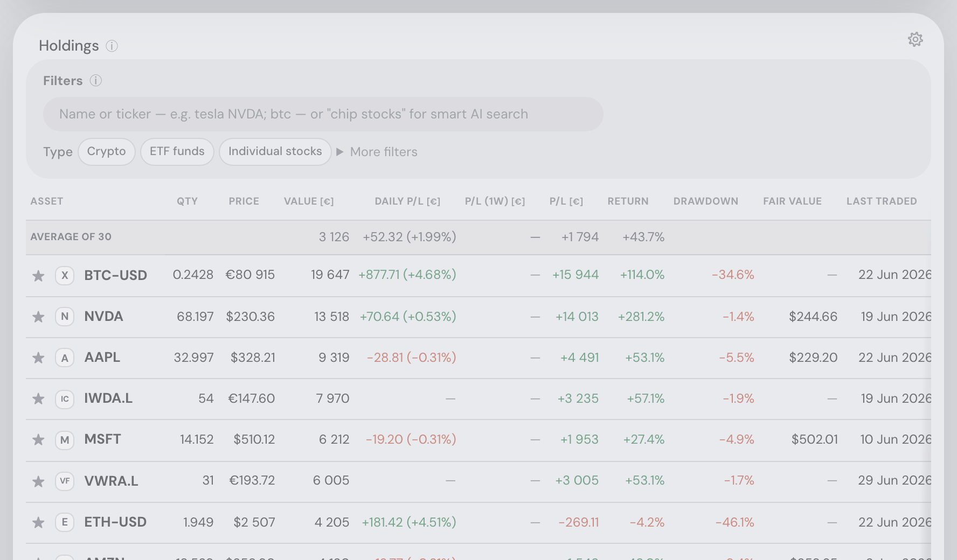Open the VWRA.L ticker name
The width and height of the screenshot is (957, 560).
(112, 481)
